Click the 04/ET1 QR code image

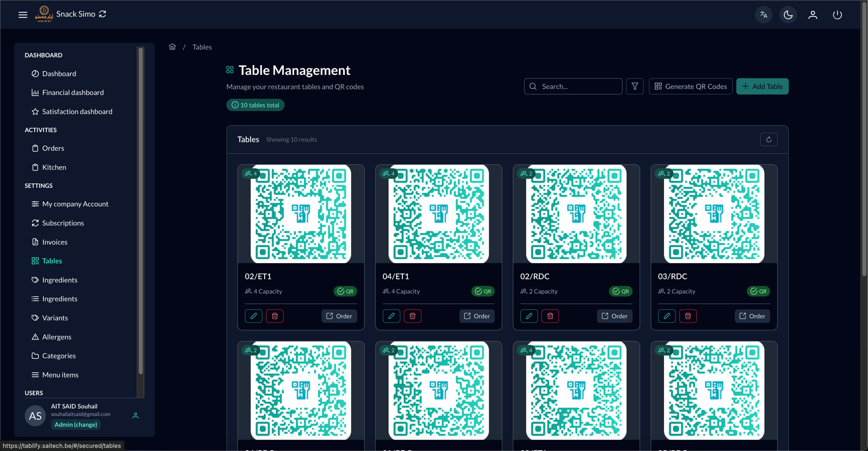pos(439,214)
